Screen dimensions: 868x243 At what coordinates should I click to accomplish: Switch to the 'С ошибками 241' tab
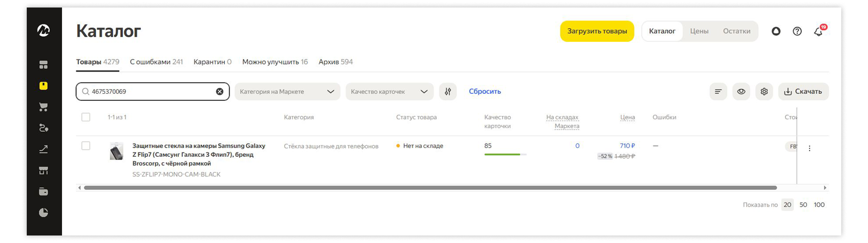(156, 62)
